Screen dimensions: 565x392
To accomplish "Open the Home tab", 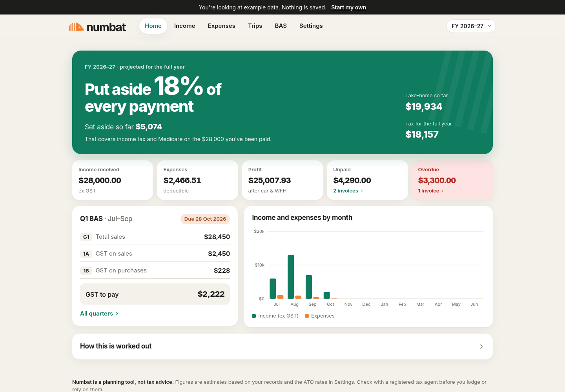I will [x=153, y=26].
